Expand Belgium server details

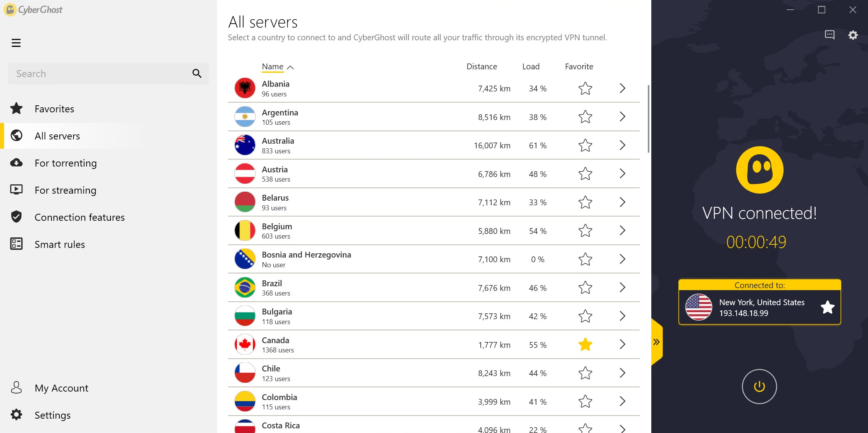pos(623,230)
